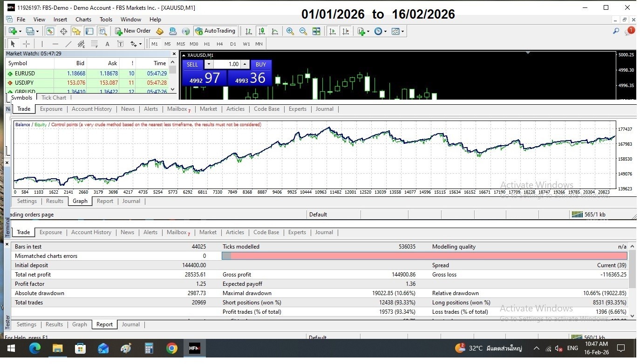Open the Data Window crosshair-circle icon

point(63,31)
